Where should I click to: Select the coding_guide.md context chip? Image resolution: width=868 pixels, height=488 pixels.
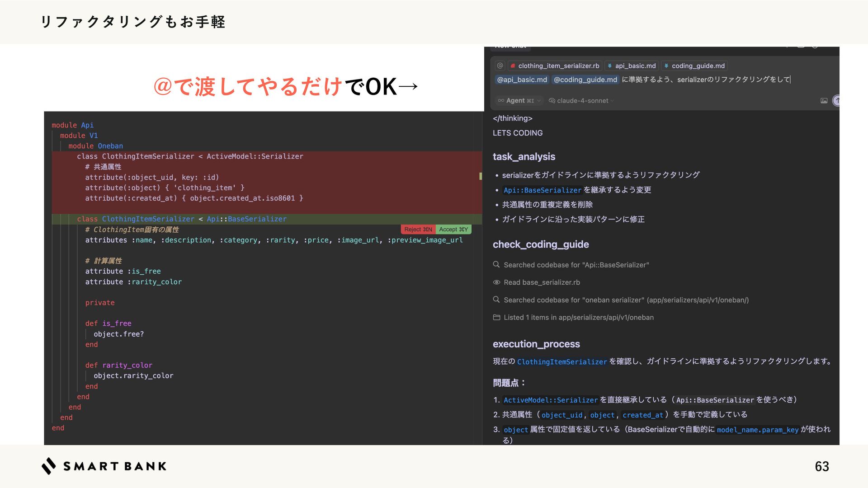coord(694,66)
